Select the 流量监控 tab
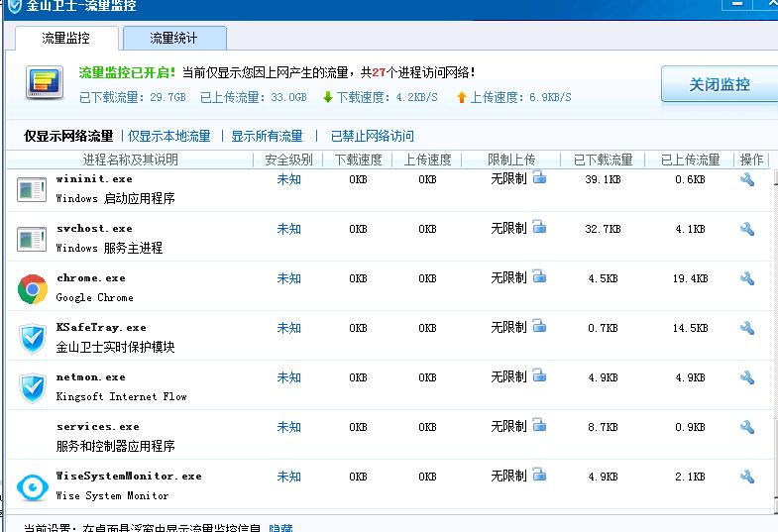Viewport: 778px width, 532px height. click(x=65, y=39)
